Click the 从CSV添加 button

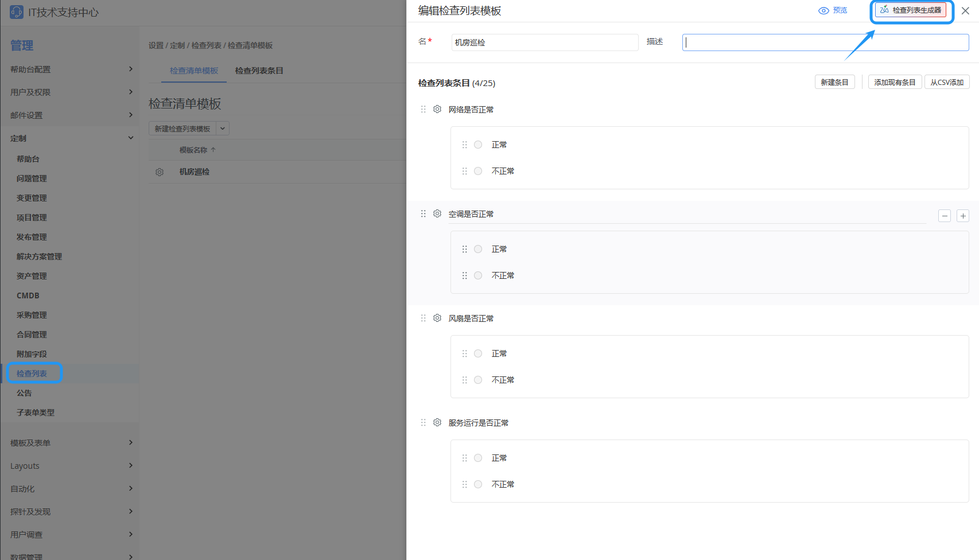947,82
